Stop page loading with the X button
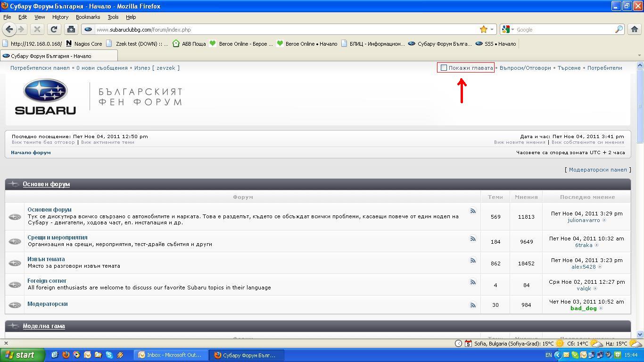644x362 pixels. (37, 29)
